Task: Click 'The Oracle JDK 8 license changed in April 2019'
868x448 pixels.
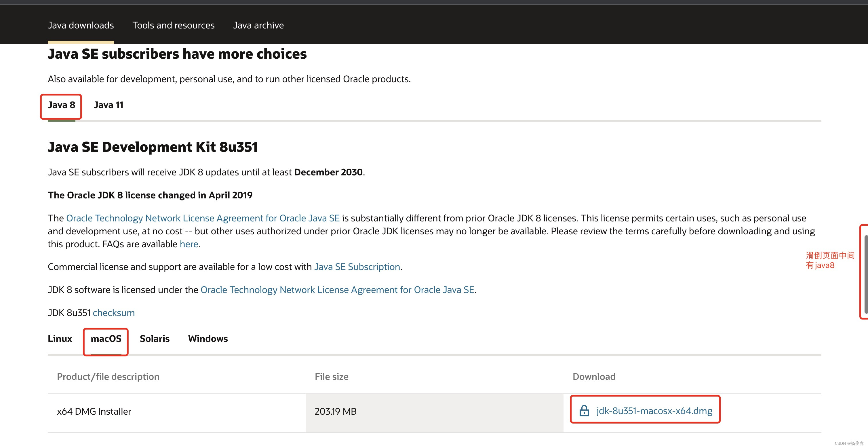Action: (150, 195)
